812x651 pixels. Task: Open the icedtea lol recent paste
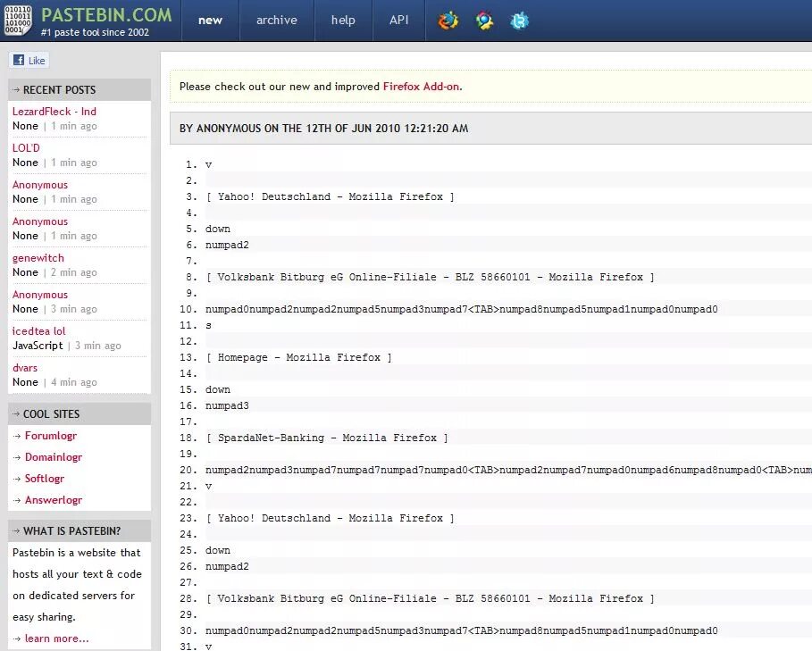point(38,330)
